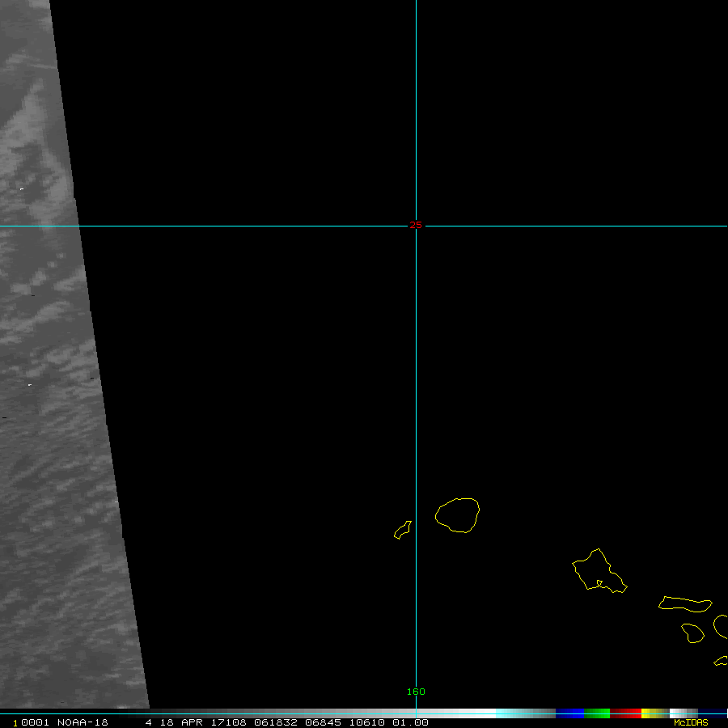Click the partial Maui outline at right edge

[722, 626]
